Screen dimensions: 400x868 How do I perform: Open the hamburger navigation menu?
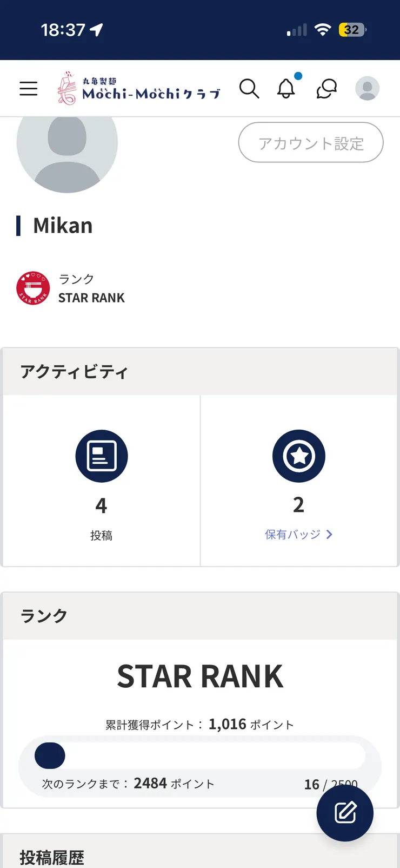point(29,88)
